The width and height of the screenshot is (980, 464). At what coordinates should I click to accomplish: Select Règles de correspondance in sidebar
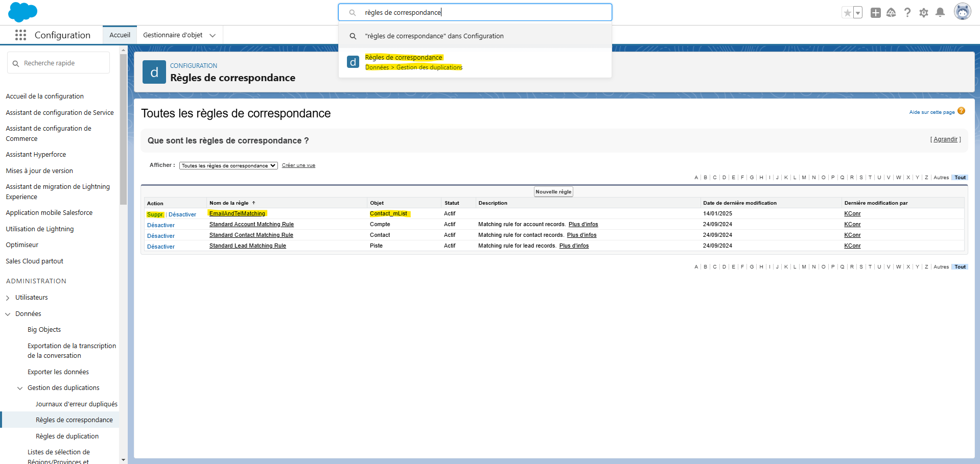[x=74, y=420]
